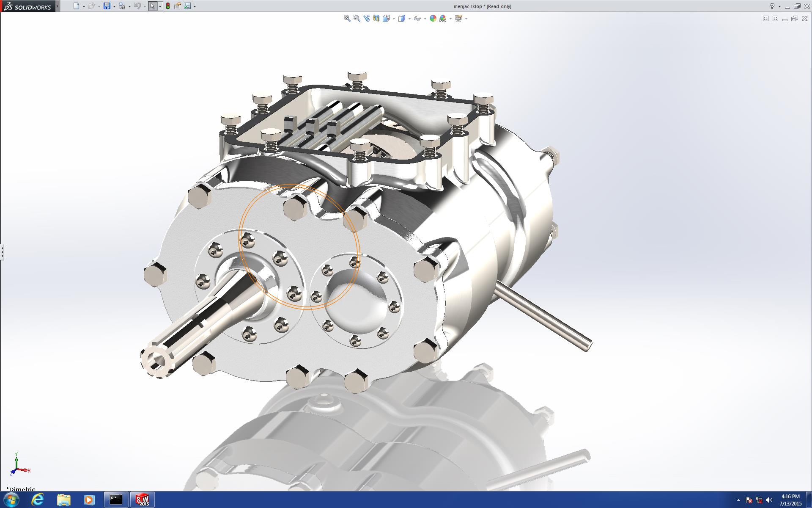Toggle the Select arrow tool
812x508 pixels.
click(x=152, y=6)
